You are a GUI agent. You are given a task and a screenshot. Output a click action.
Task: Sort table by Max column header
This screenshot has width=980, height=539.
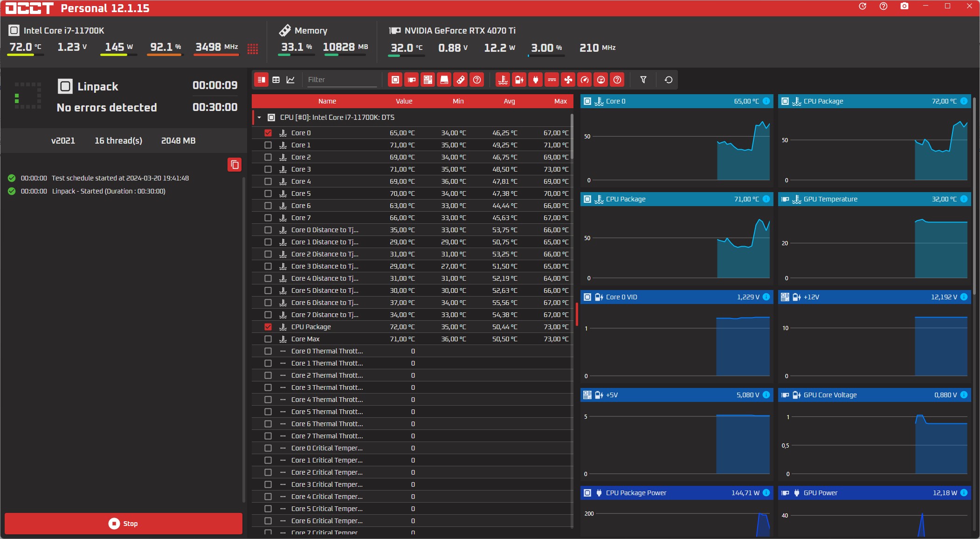tap(560, 101)
